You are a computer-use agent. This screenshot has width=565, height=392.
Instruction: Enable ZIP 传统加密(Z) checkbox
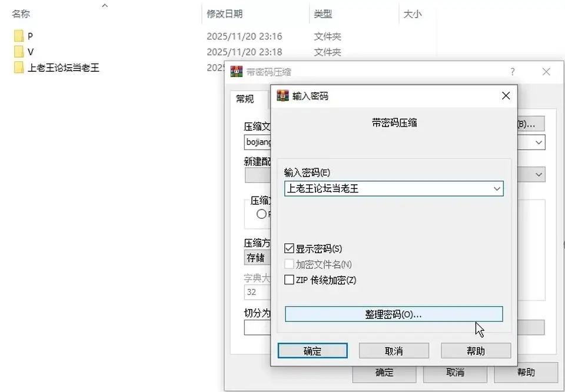point(289,280)
